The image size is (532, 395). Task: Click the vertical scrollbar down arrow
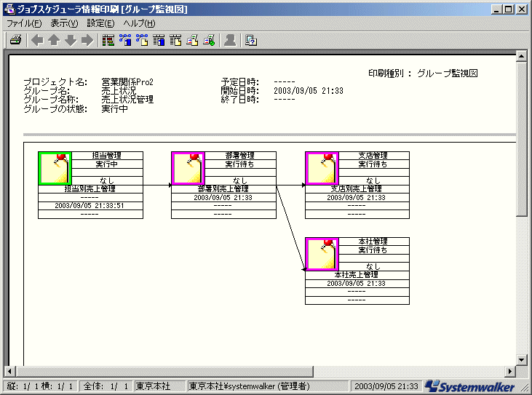coord(521,359)
